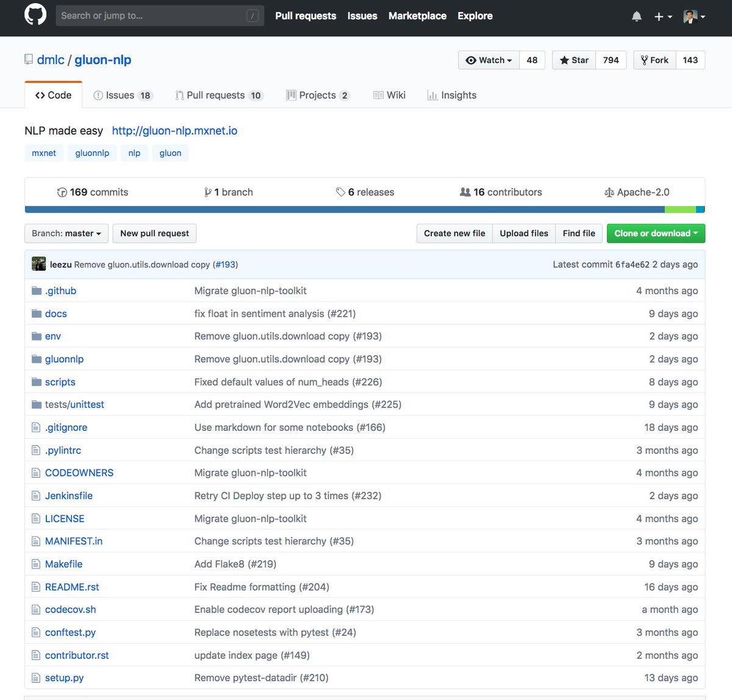
Task: Click leezu's commit author avatar
Action: coord(38,264)
